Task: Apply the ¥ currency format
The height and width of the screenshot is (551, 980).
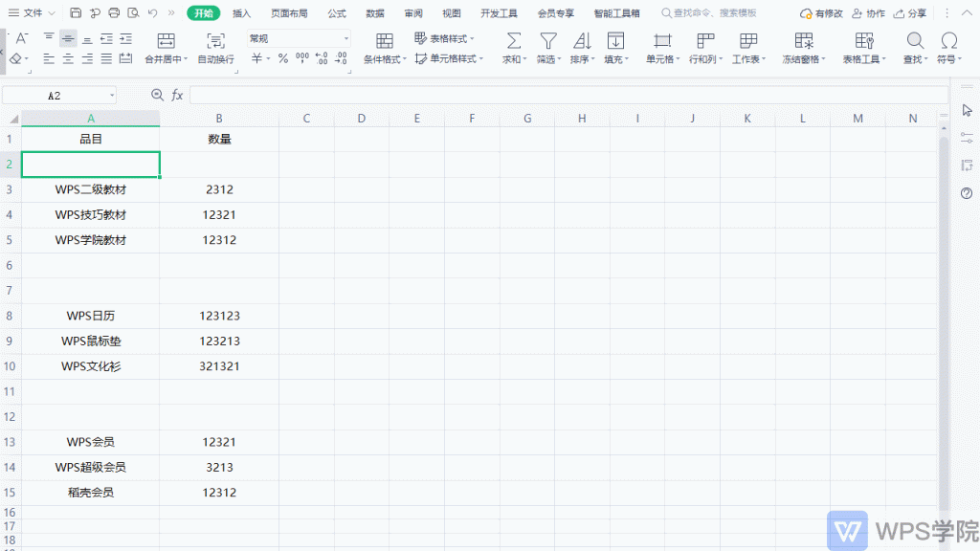Action: 256,58
